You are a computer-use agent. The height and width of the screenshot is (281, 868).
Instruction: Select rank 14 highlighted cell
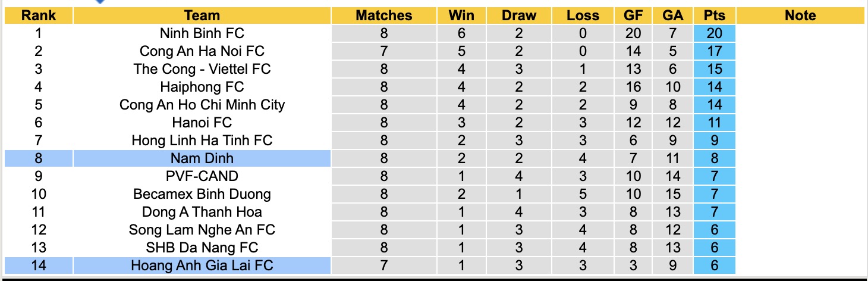coord(39,265)
